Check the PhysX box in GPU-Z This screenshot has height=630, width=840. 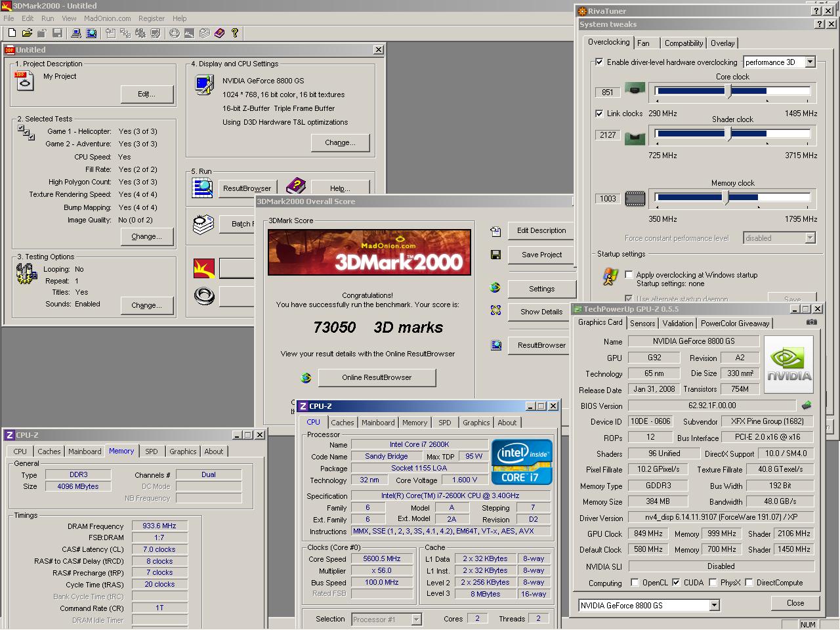click(x=713, y=583)
